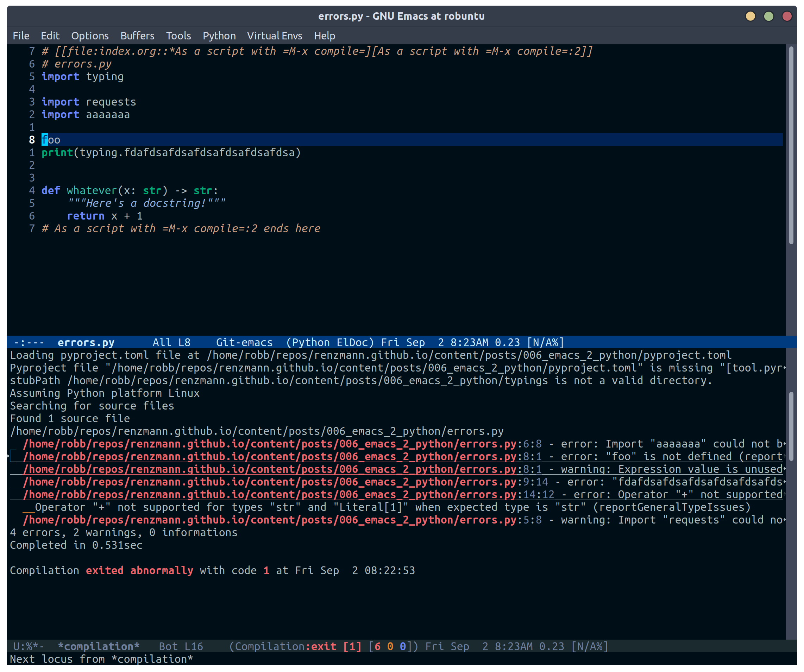Image resolution: width=804 pixels, height=672 pixels.
Task: Go to the errors.py:14:12 Operator error link
Action: click(289, 494)
